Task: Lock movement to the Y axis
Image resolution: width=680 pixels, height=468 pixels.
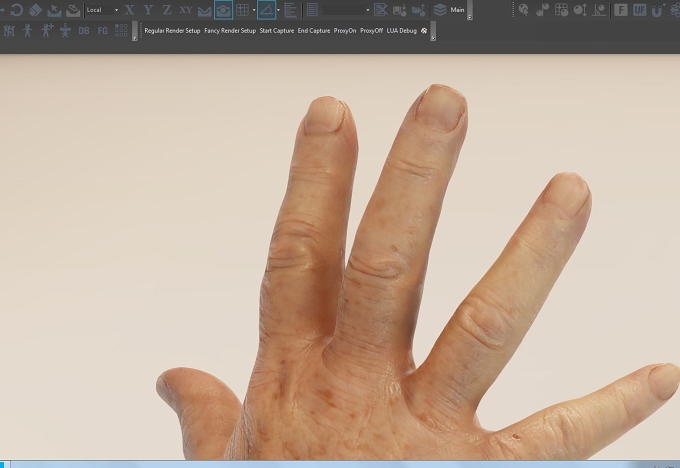Action: (x=148, y=10)
